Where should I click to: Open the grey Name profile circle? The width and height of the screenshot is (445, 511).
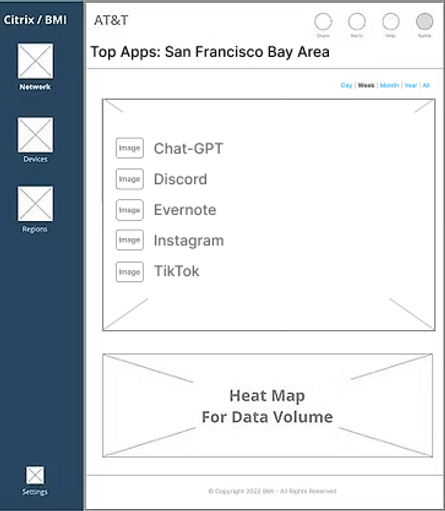[x=425, y=22]
